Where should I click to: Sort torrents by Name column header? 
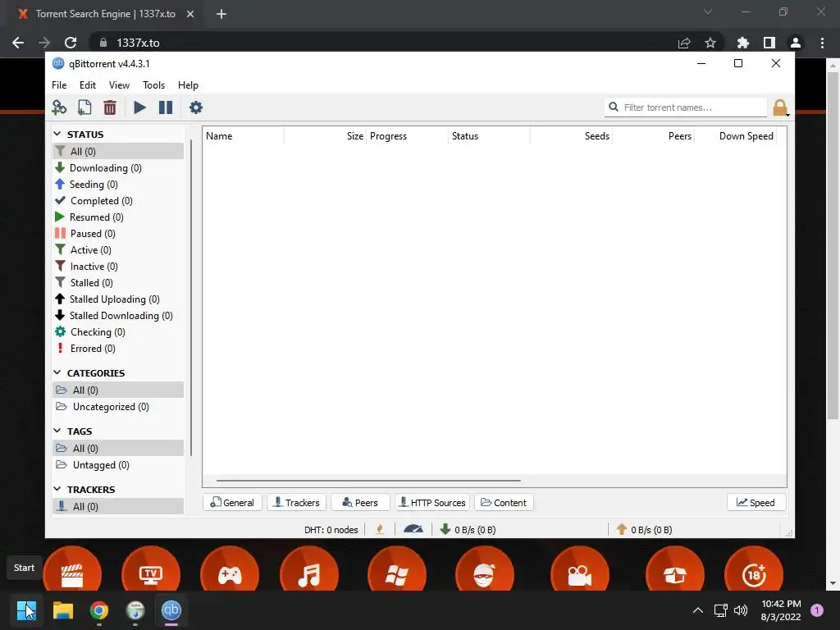tap(243, 136)
